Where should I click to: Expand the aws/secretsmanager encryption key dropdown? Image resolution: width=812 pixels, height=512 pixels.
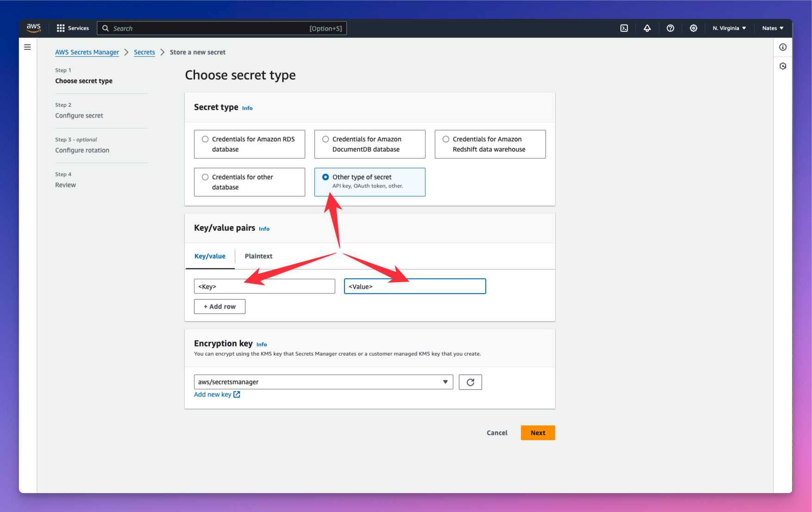tap(324, 382)
